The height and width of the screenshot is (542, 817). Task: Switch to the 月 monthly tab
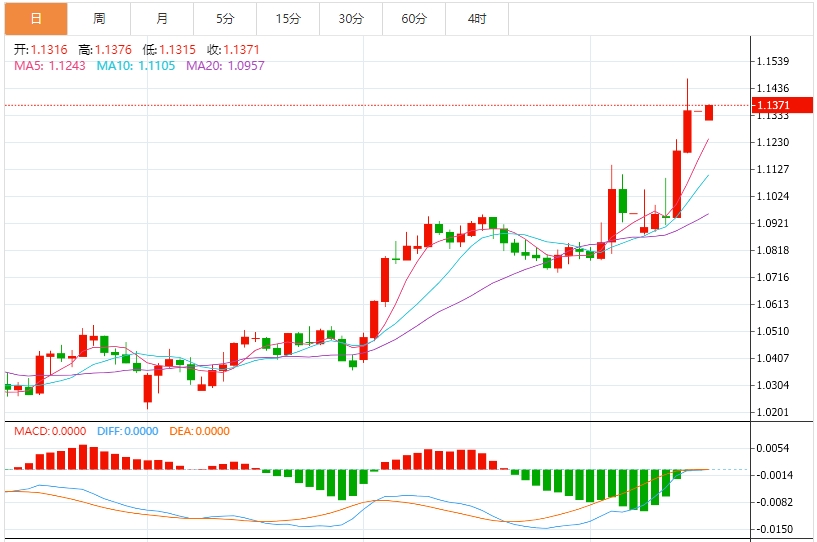pos(162,19)
